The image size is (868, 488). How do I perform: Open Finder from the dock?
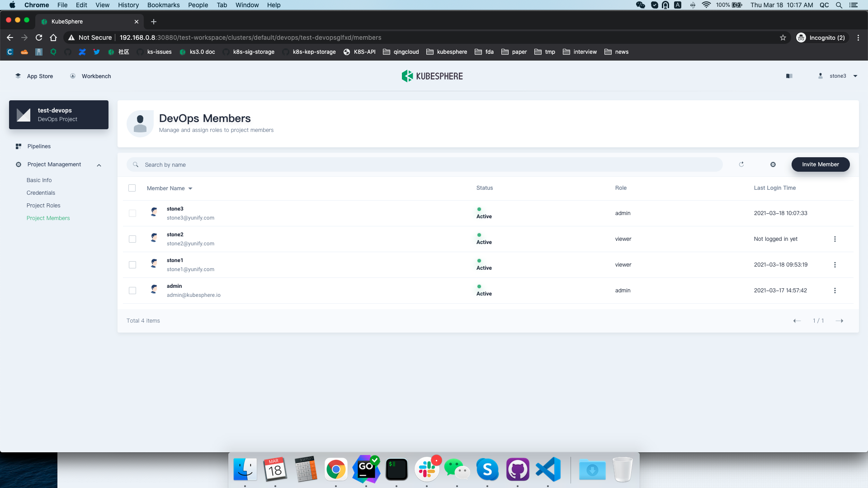tap(245, 469)
